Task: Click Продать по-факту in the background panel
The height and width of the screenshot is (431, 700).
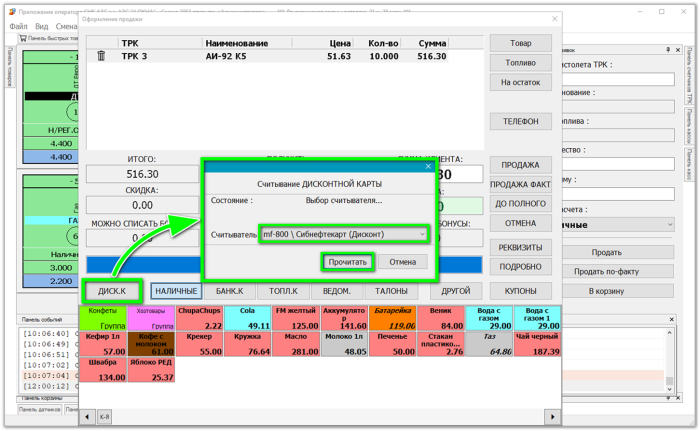Action: tap(607, 272)
